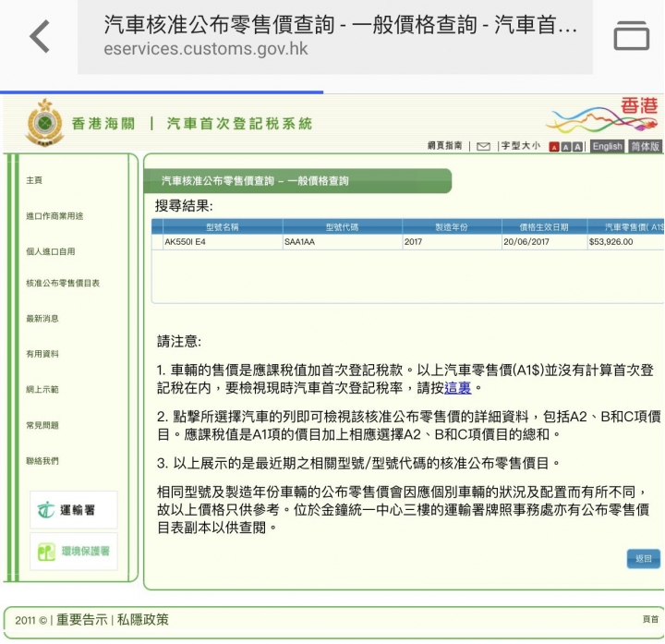The image size is (665, 644).
Task: Sort by 價格生效日期 column header
Action: (x=544, y=227)
